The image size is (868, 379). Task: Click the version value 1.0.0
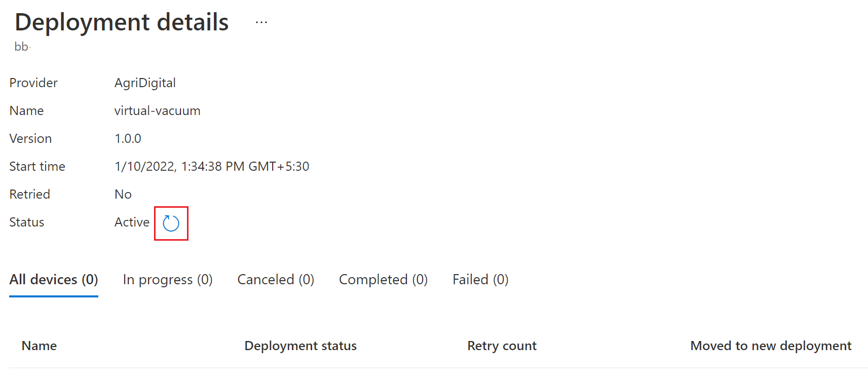128,138
